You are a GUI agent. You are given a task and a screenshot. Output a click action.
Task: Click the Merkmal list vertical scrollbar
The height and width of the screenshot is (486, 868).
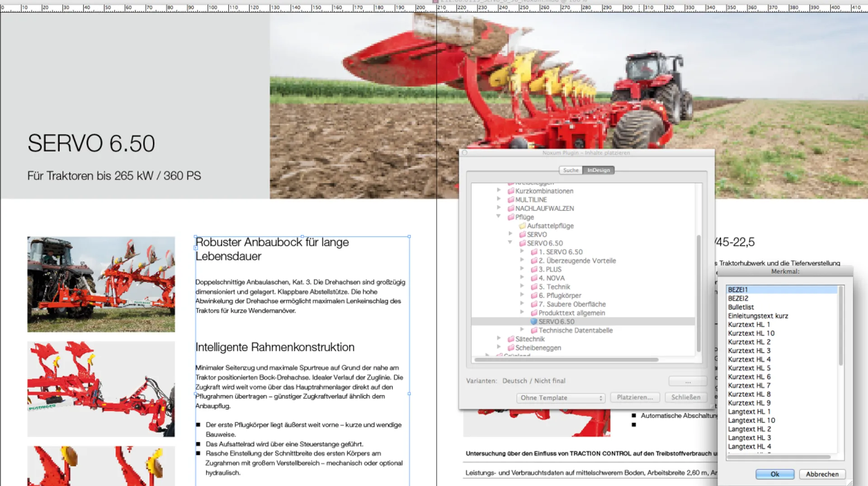(x=841, y=326)
